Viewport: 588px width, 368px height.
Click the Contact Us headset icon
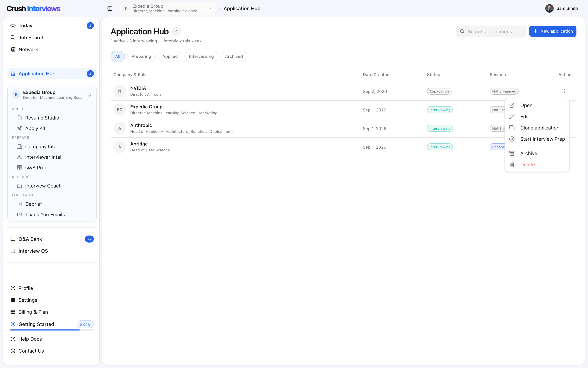(13, 351)
